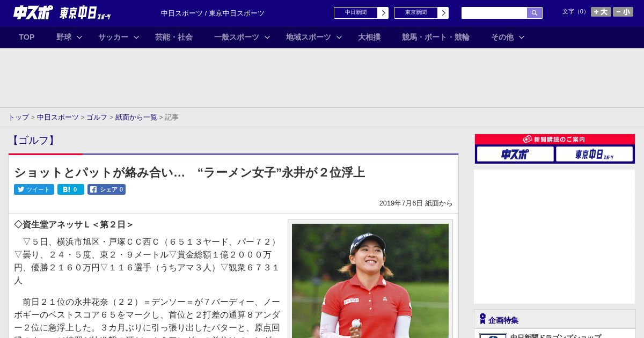Click the 中日スポーツ breadcrumb link
This screenshot has height=338, width=644.
(58, 117)
